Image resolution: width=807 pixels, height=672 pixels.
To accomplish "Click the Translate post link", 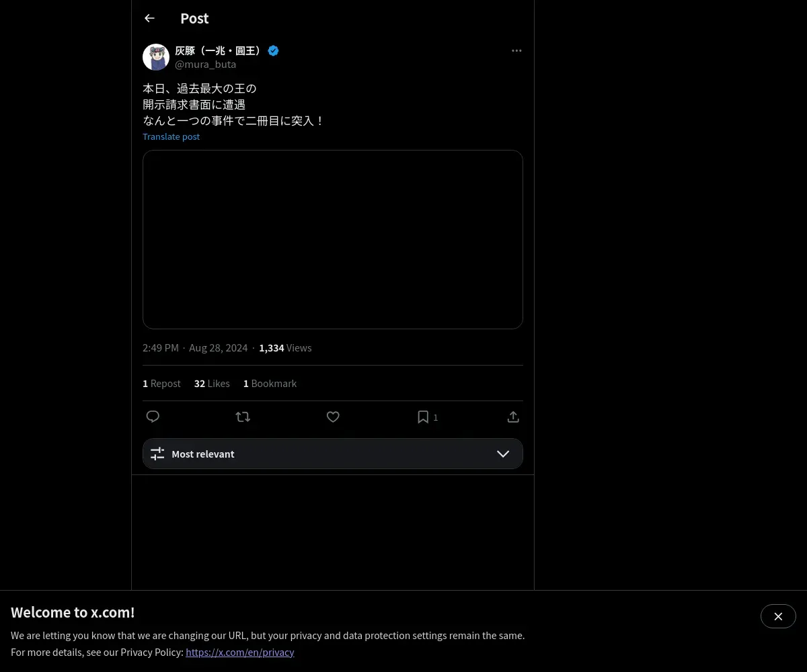I will pyautogui.click(x=171, y=136).
